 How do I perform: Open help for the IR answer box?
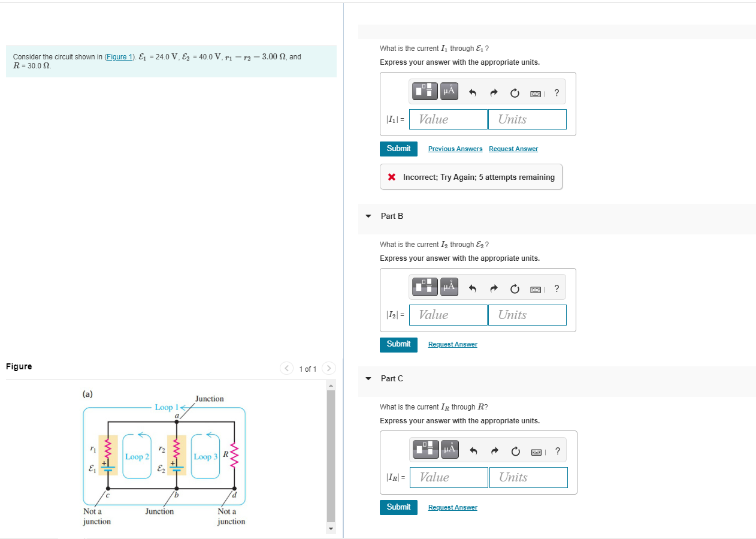click(x=558, y=451)
